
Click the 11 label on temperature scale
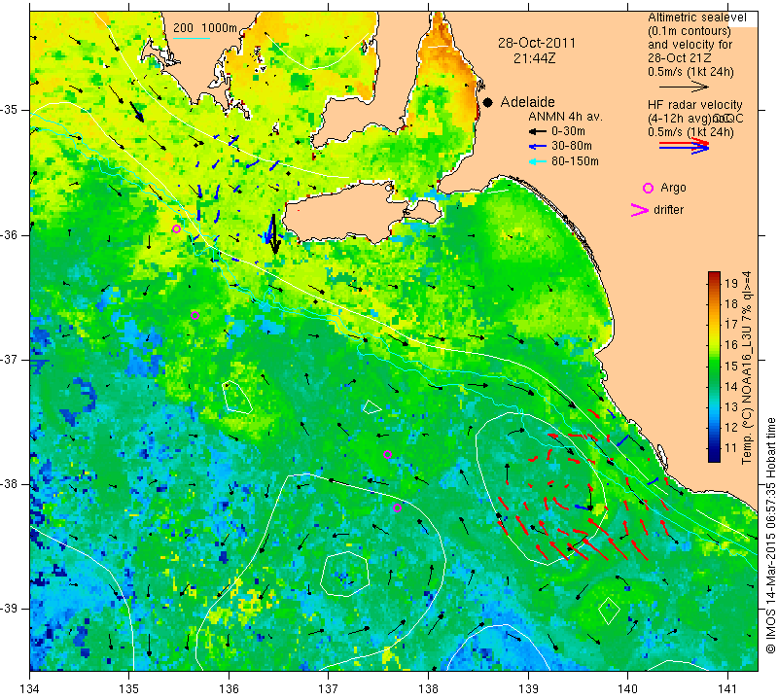click(x=731, y=448)
